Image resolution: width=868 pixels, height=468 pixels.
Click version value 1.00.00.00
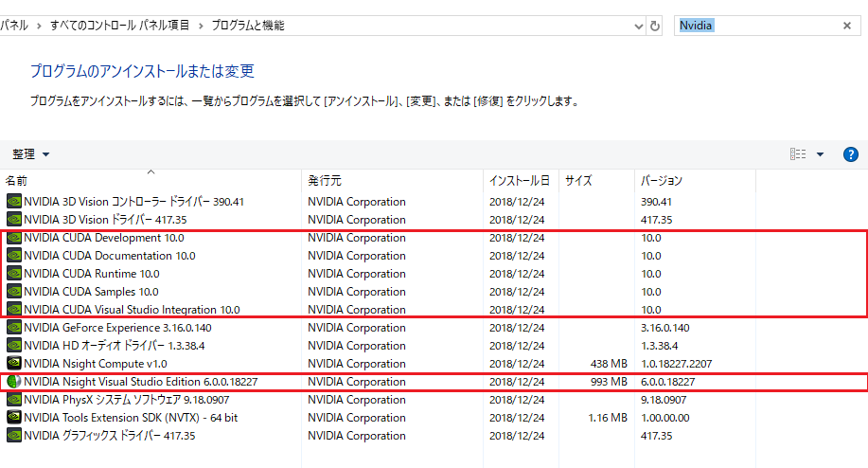664,418
